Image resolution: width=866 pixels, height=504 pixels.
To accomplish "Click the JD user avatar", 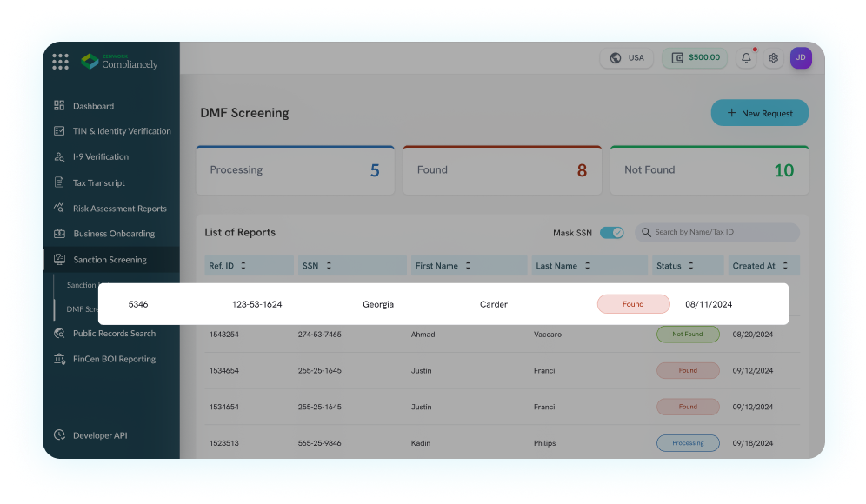I will point(801,58).
